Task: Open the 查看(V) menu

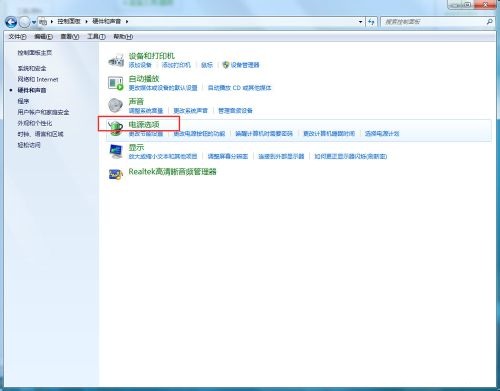Action: pos(70,36)
